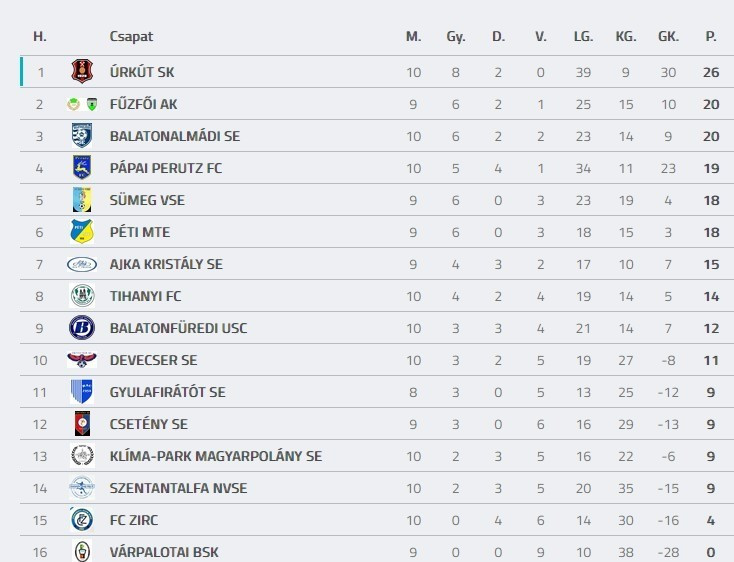Sort table by the P. points column
Image resolution: width=734 pixels, height=562 pixels.
pos(711,36)
